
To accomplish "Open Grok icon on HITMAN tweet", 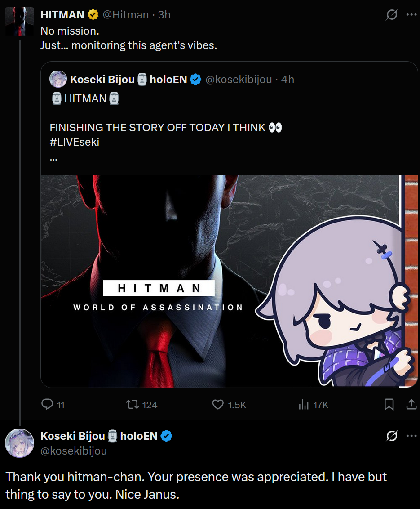I will click(392, 14).
